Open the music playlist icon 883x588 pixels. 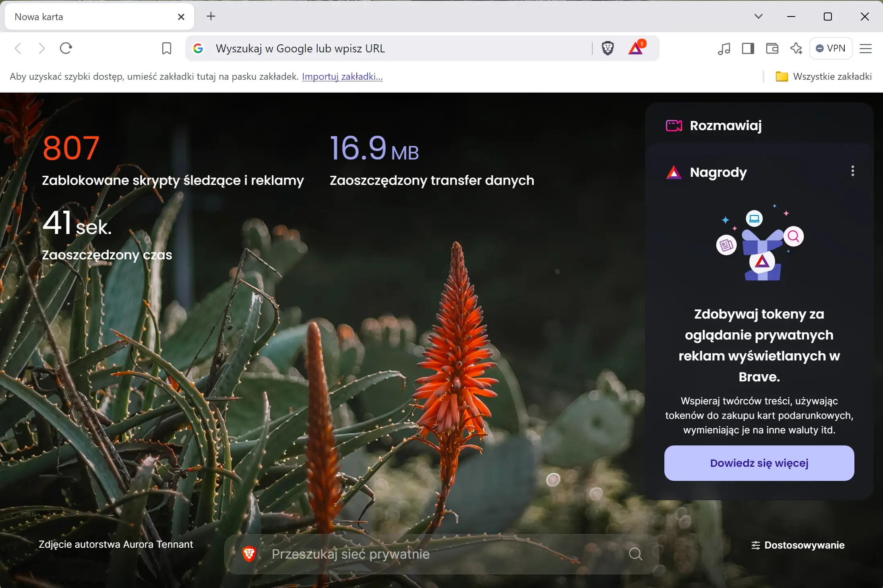point(724,49)
